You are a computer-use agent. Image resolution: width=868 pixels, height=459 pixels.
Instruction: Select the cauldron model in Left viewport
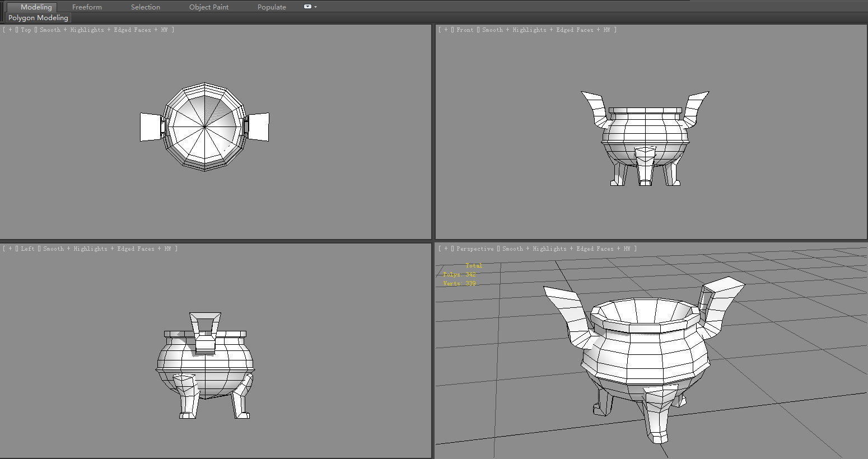click(x=205, y=367)
